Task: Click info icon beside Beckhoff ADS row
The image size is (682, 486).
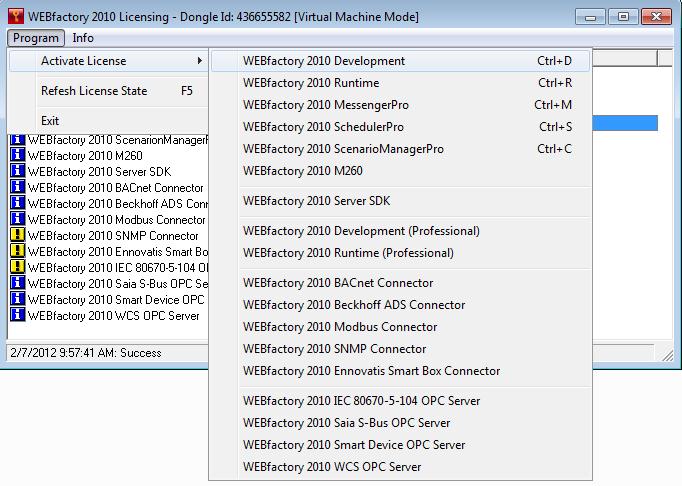Action: [17, 203]
